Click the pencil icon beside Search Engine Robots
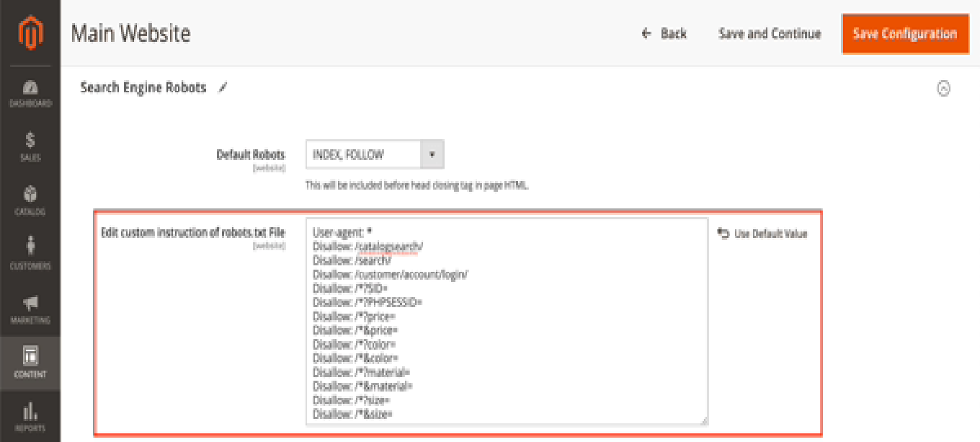This screenshot has height=442, width=980. coord(223,88)
